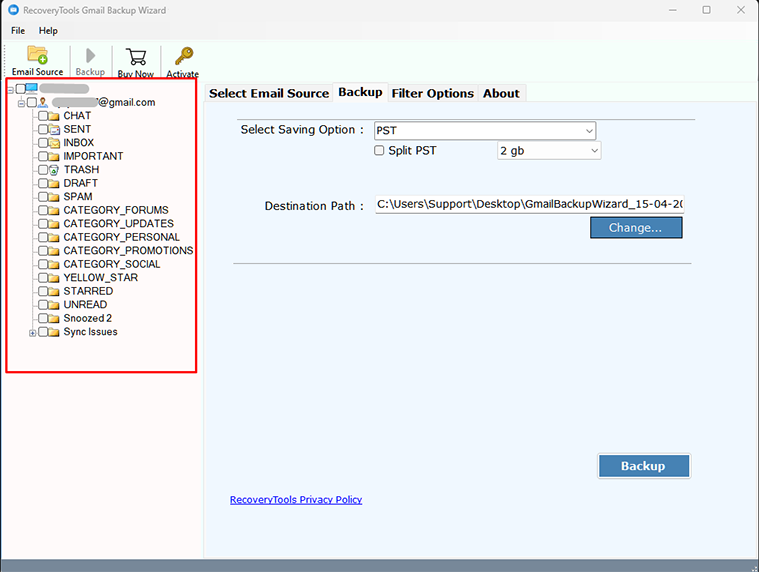
Task: Click the CHAT folder icon
Action: (54, 116)
